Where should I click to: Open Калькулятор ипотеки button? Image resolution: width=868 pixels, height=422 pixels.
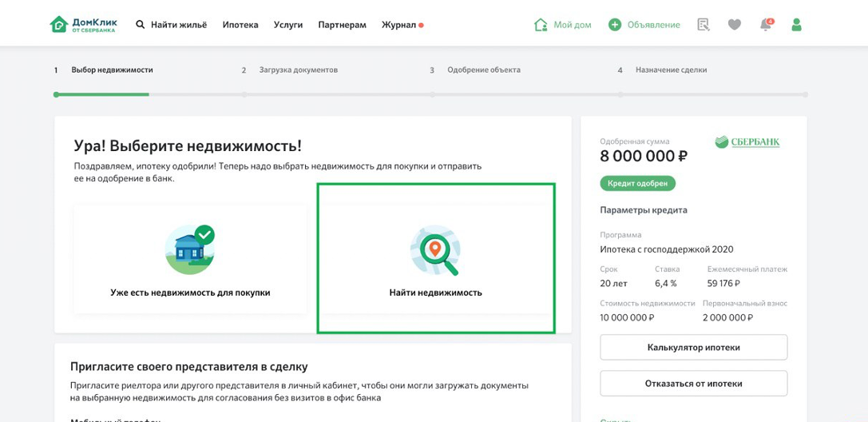694,347
